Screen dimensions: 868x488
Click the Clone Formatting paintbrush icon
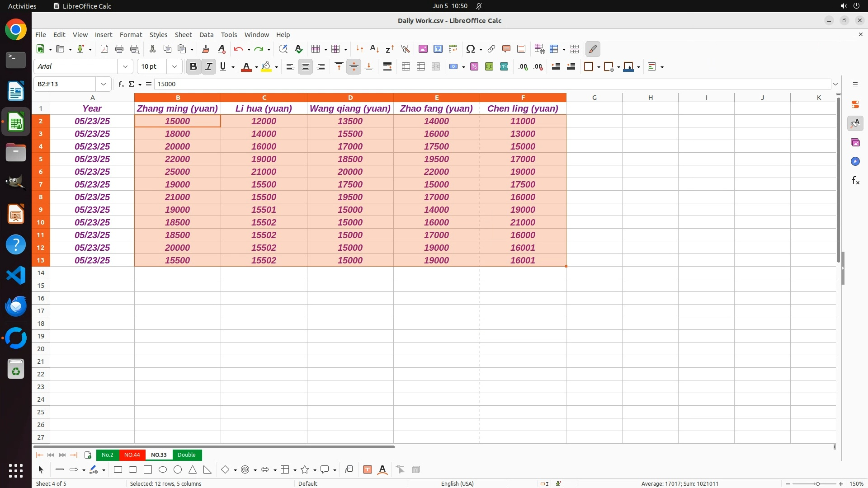pyautogui.click(x=206, y=49)
